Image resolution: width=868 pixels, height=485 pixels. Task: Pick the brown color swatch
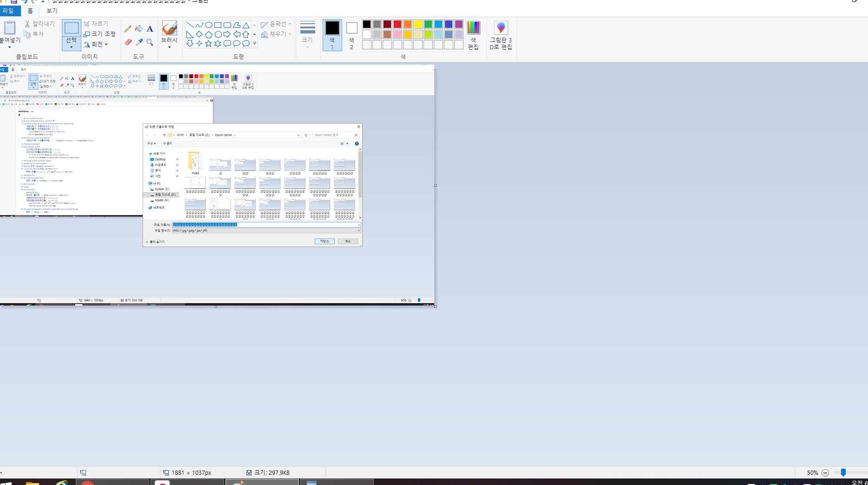pyautogui.click(x=387, y=34)
